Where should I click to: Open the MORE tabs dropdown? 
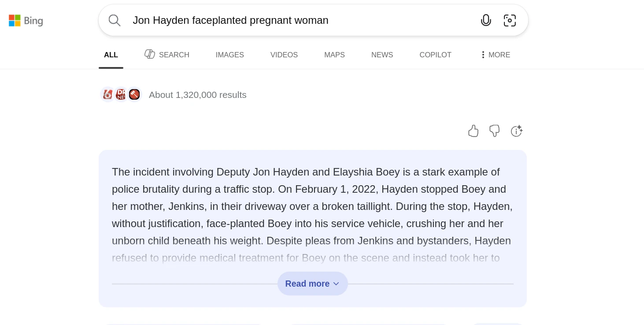click(x=496, y=55)
